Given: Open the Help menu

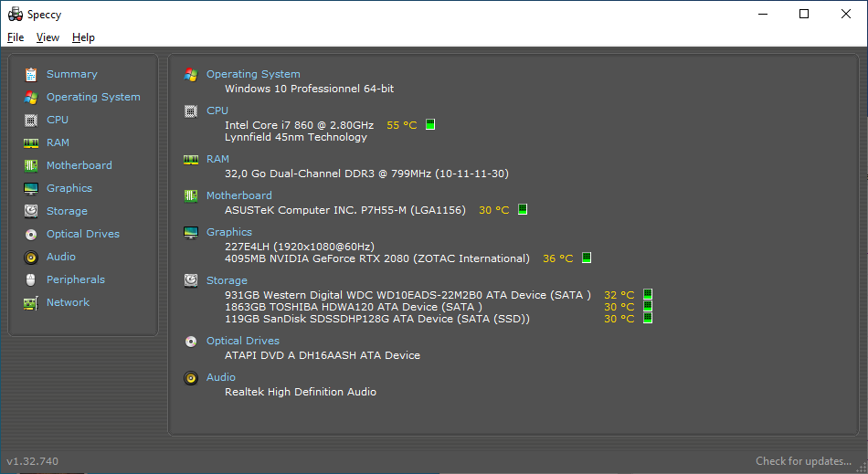Looking at the screenshot, I should pos(83,37).
